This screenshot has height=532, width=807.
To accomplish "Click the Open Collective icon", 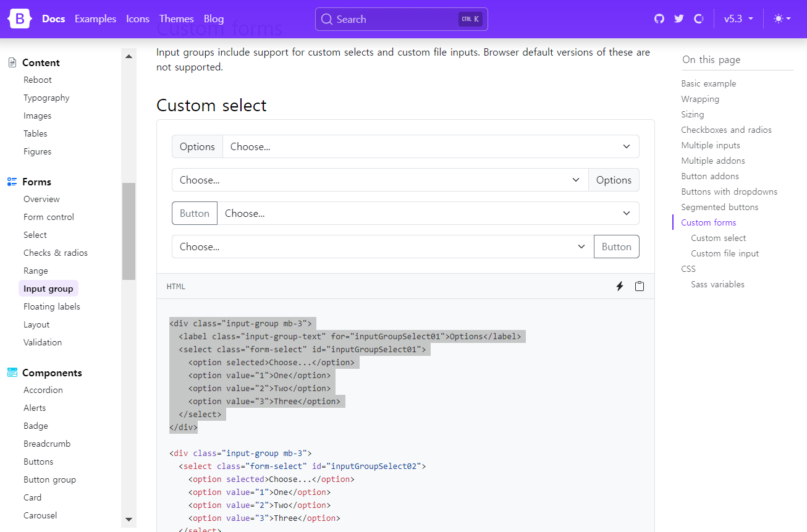I will pyautogui.click(x=699, y=19).
